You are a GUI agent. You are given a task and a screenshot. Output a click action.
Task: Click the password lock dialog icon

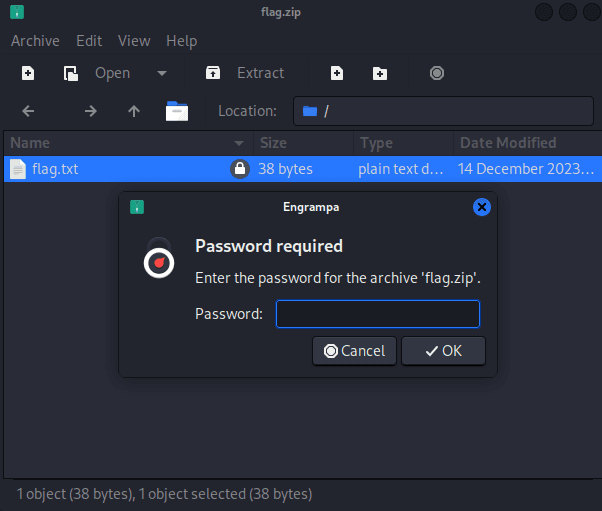(159, 258)
